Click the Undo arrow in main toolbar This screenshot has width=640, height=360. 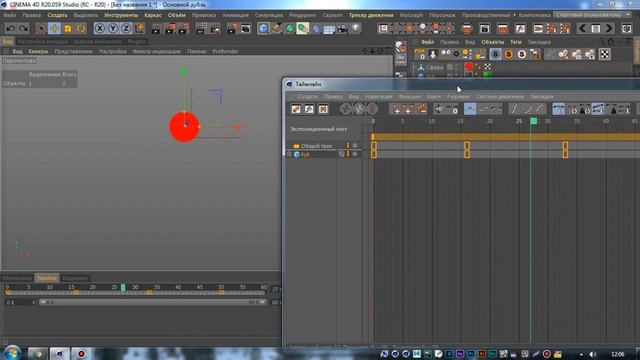point(11,28)
